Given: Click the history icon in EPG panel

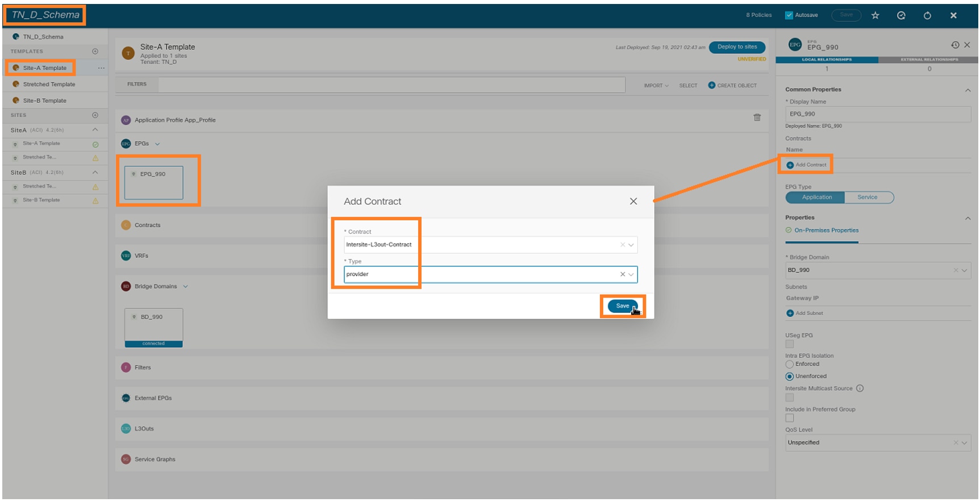Looking at the screenshot, I should (955, 45).
